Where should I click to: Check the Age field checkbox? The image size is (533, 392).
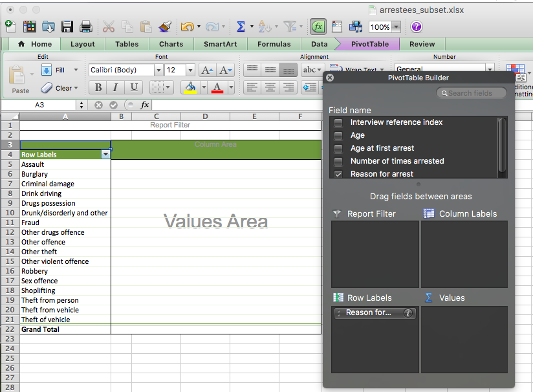coord(338,135)
